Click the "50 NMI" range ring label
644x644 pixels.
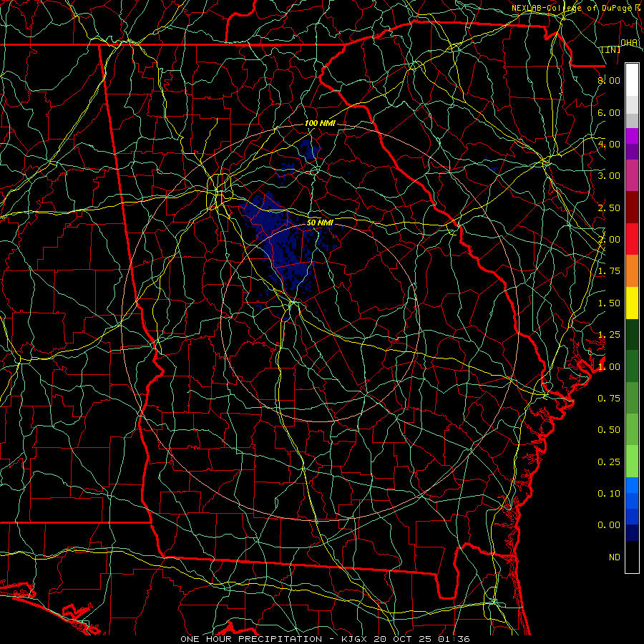tap(320, 223)
